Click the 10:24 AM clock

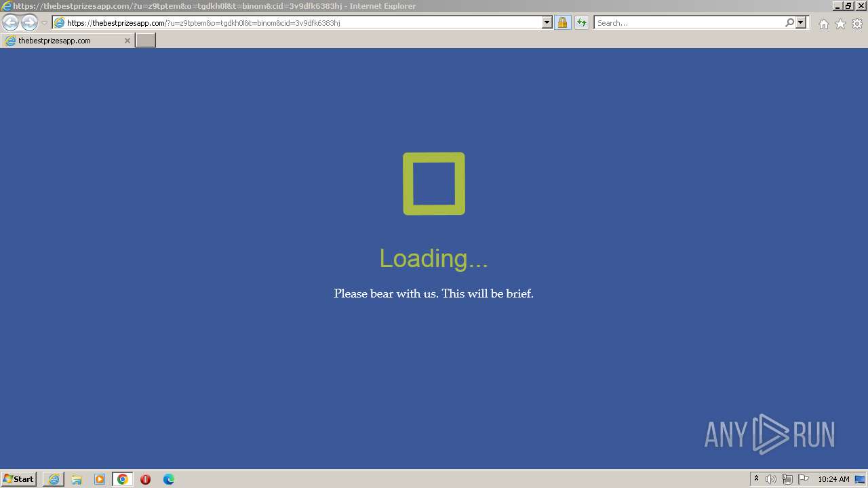pos(833,479)
